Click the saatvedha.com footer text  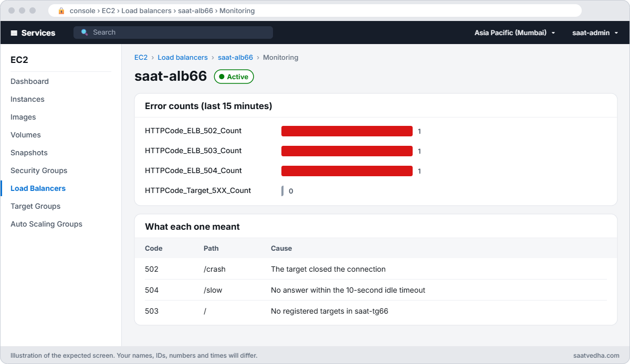tap(596, 355)
